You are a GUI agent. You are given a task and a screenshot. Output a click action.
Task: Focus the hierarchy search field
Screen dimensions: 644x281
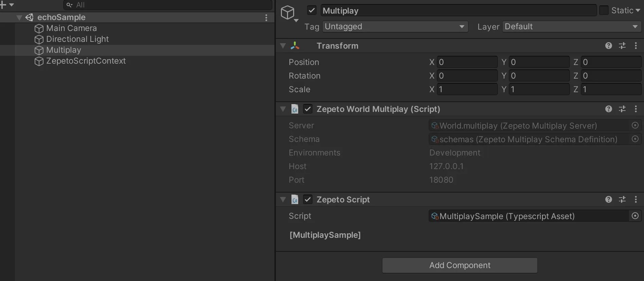168,5
